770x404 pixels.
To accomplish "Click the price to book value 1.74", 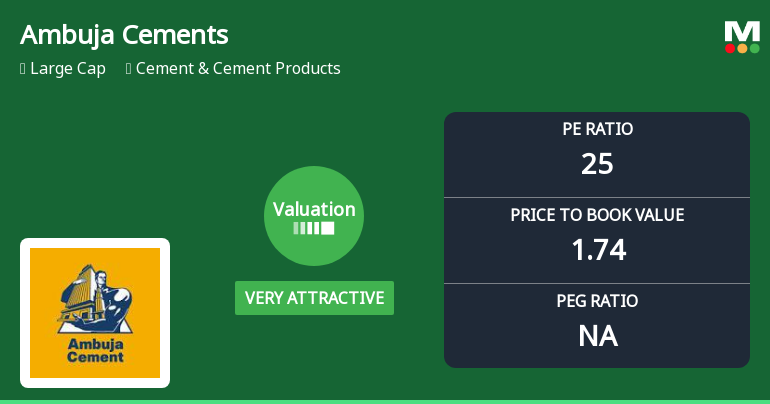I will tap(597, 250).
